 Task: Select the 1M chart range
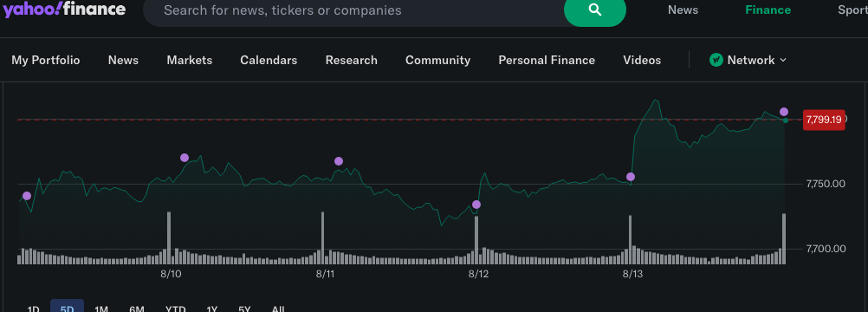click(101, 308)
